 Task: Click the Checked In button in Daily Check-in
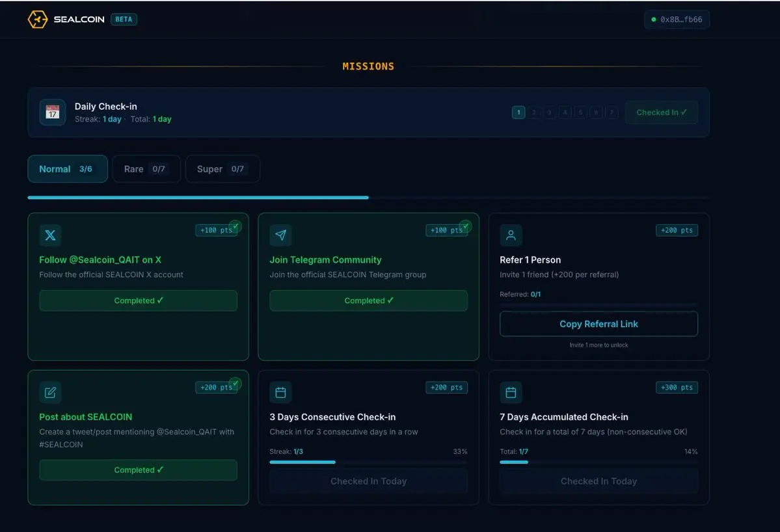(662, 113)
